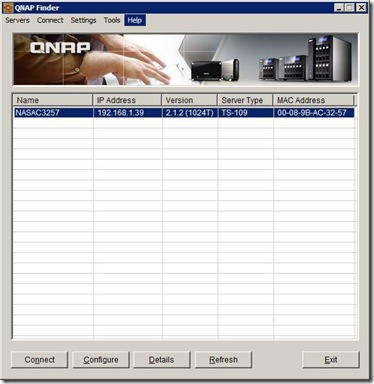
Task: Click the Connect button
Action: coord(39,360)
